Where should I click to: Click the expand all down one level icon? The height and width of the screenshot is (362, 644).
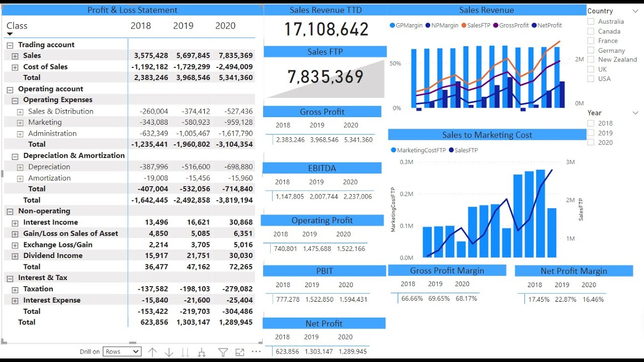[201, 352]
